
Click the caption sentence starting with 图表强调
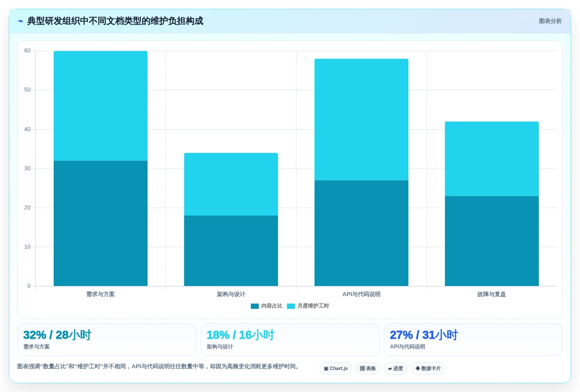[159, 366]
